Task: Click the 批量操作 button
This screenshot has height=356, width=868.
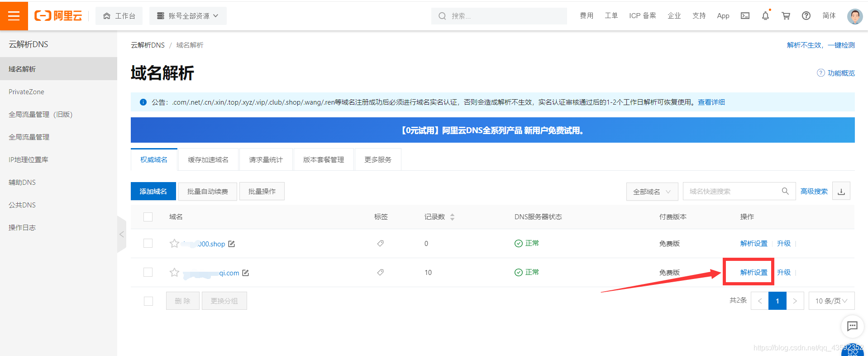Action: point(262,191)
